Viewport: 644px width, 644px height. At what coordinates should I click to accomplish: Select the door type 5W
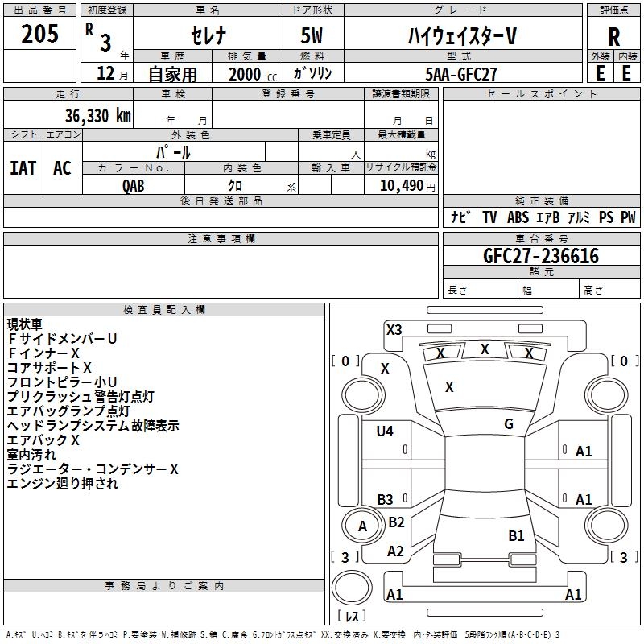coord(312,35)
